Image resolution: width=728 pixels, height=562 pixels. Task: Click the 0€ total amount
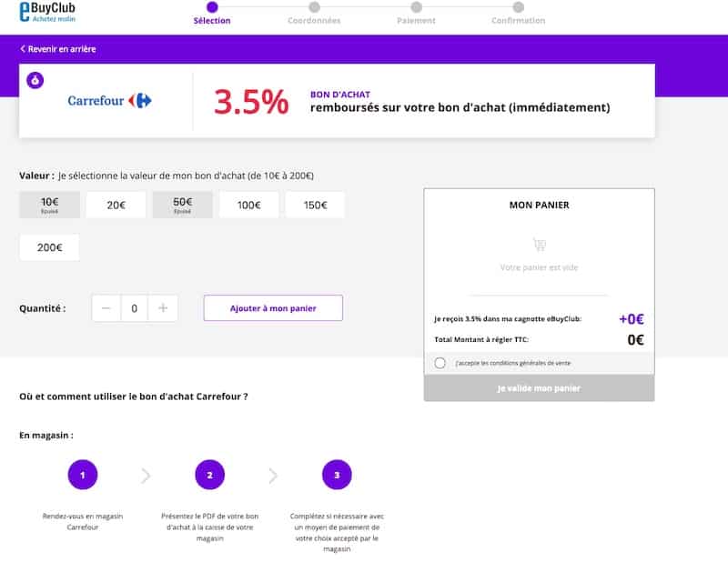point(635,340)
